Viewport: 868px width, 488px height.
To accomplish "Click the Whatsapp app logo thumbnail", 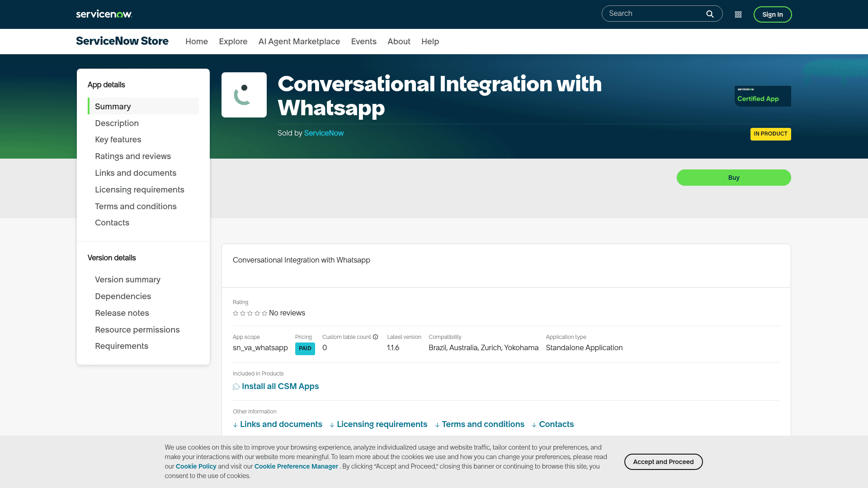I will coord(244,95).
